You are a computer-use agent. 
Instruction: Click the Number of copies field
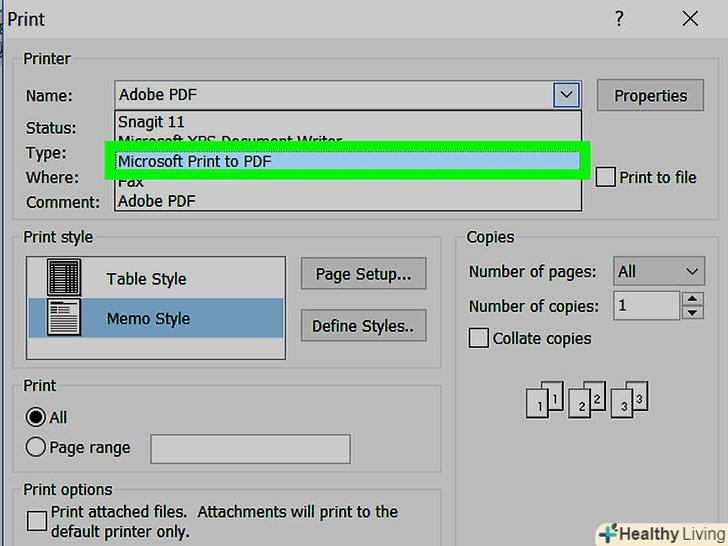(646, 306)
